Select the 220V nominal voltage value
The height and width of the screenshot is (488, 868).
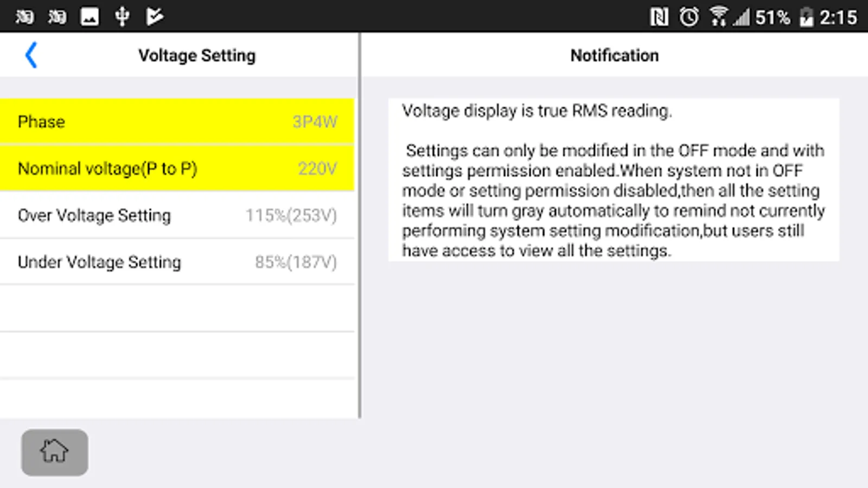click(x=317, y=169)
